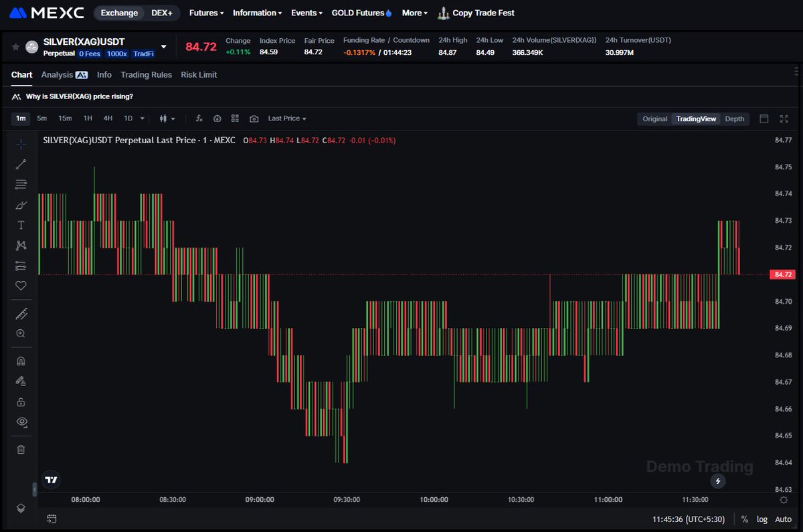This screenshot has width=803, height=532.
Task: Select the 15m timeframe
Action: click(65, 118)
